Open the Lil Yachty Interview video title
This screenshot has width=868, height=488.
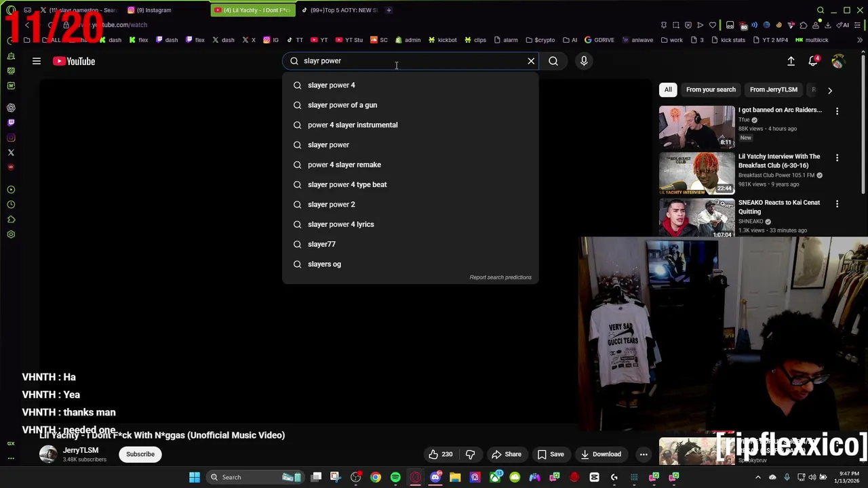779,161
